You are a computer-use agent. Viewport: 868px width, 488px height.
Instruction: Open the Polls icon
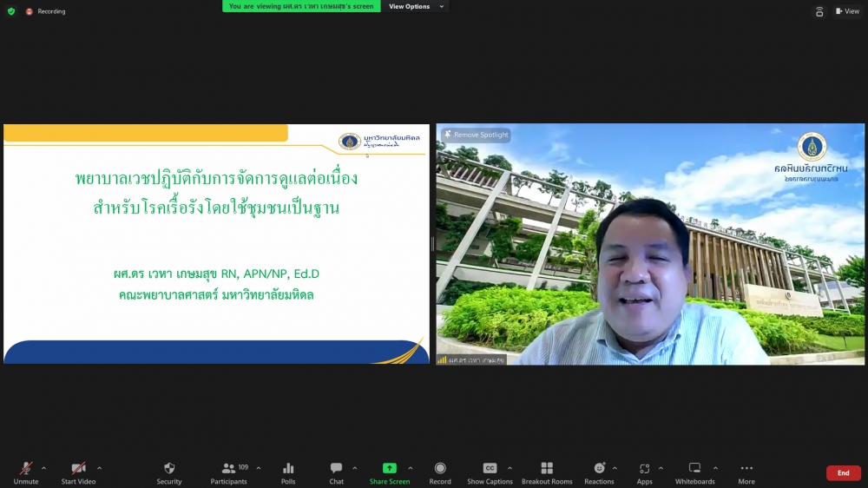[288, 469]
